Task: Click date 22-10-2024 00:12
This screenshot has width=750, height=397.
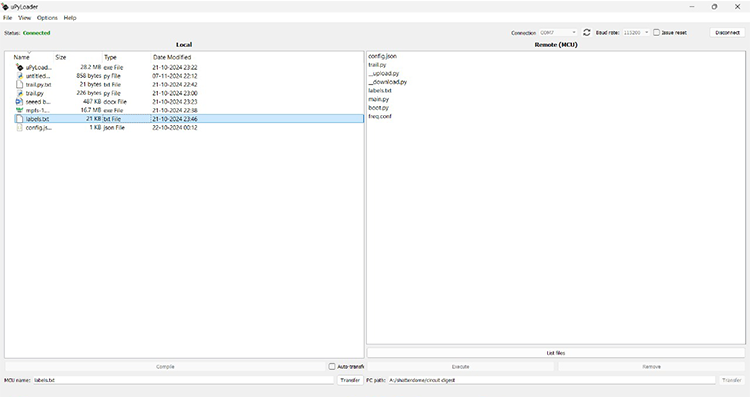Action: tap(175, 128)
